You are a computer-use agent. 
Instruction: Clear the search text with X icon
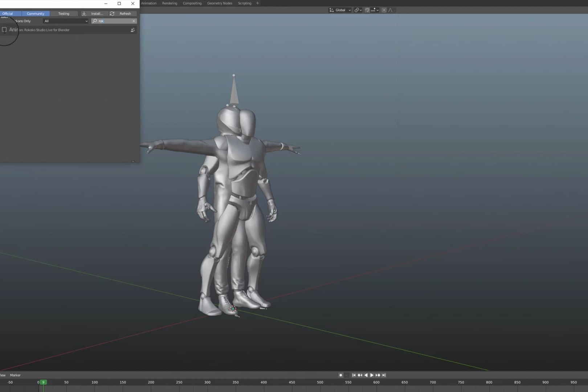[134, 21]
